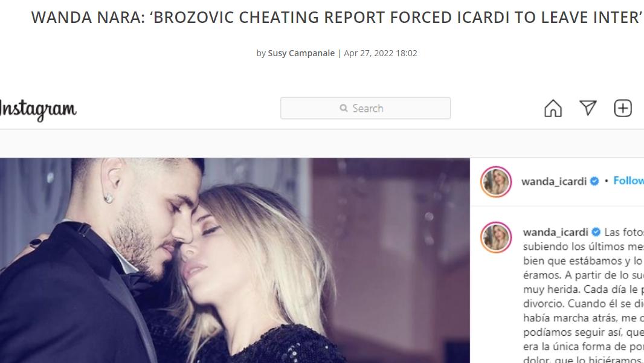Click verified badge in caption line
This screenshot has width=644, height=363.
point(596,232)
